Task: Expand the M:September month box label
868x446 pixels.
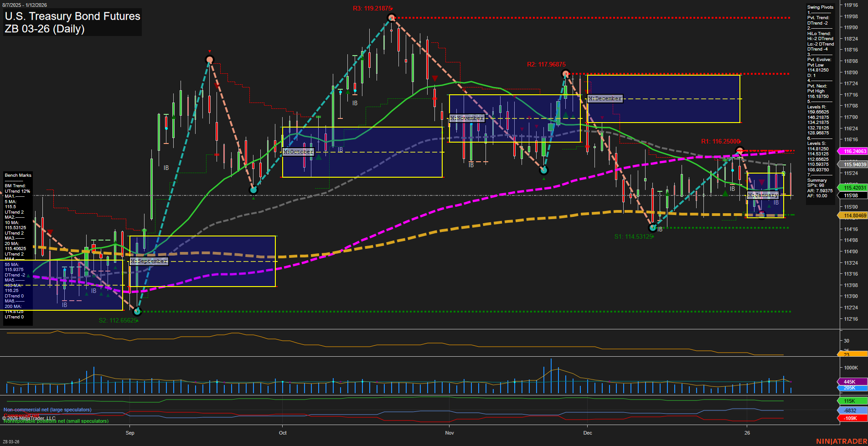Action: pos(149,261)
